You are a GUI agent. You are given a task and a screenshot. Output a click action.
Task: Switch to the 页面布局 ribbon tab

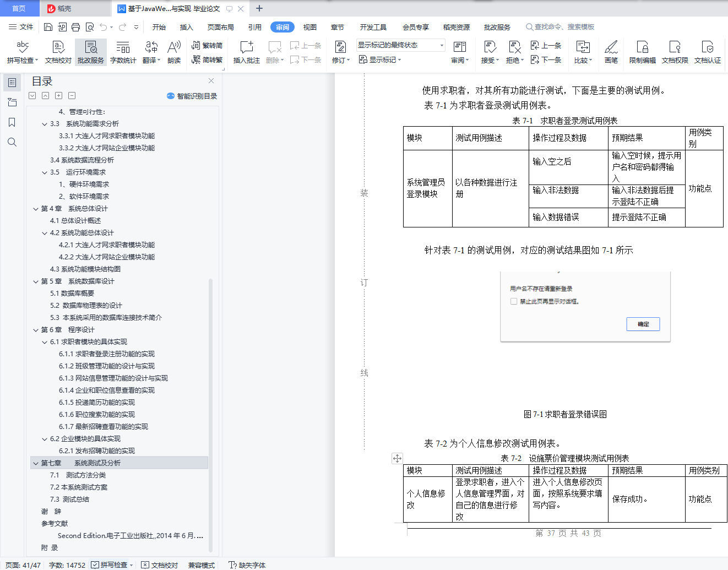click(221, 27)
